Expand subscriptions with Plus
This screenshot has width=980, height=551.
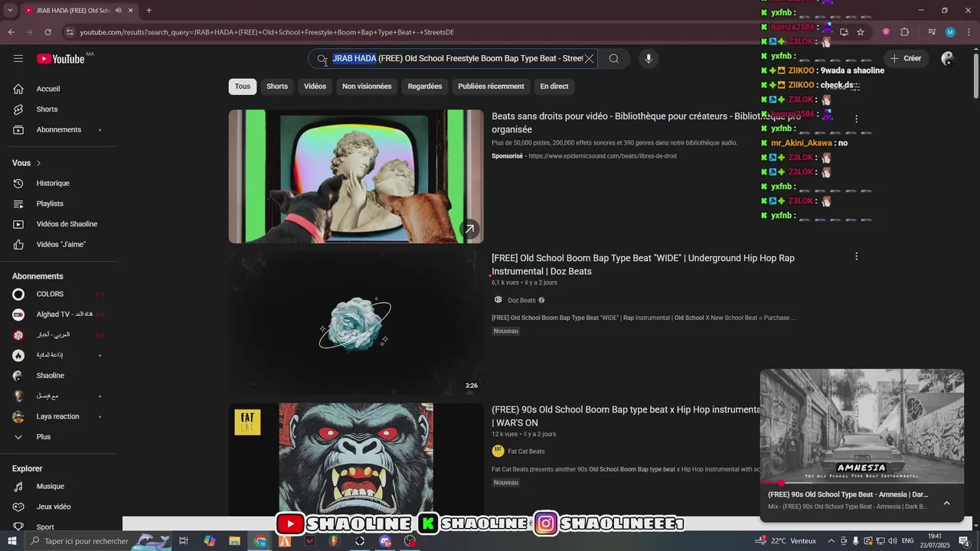(x=59, y=437)
